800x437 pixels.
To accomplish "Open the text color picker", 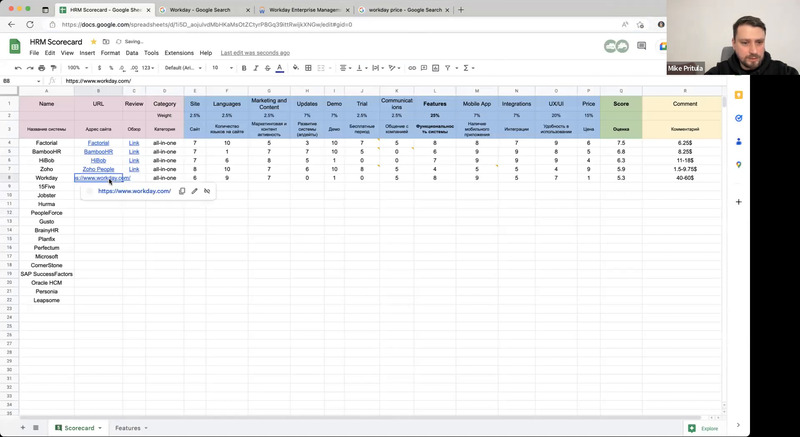I will pos(279,68).
